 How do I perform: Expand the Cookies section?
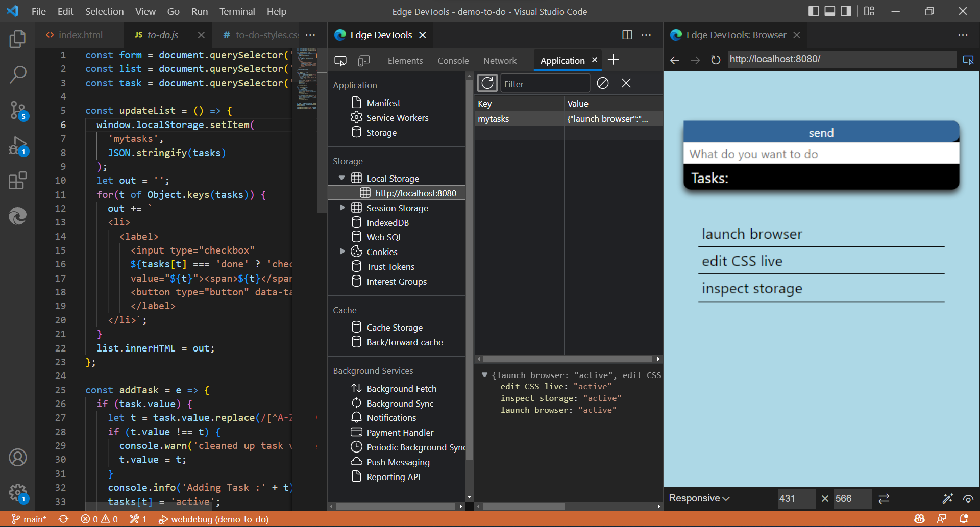(342, 251)
